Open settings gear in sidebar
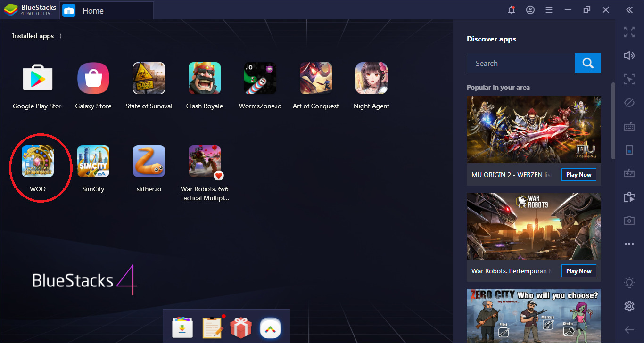Image resolution: width=644 pixels, height=343 pixels. pyautogui.click(x=629, y=306)
